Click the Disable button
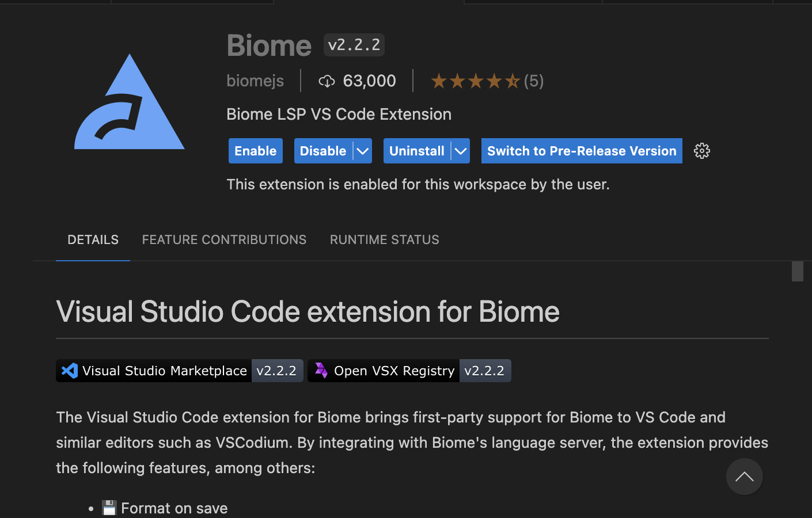This screenshot has height=518, width=812. [x=323, y=151]
